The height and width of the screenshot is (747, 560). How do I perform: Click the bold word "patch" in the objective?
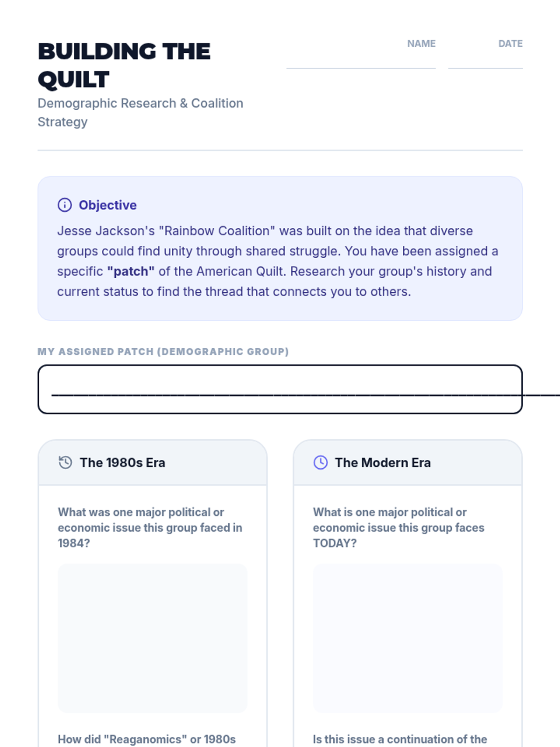(131, 271)
